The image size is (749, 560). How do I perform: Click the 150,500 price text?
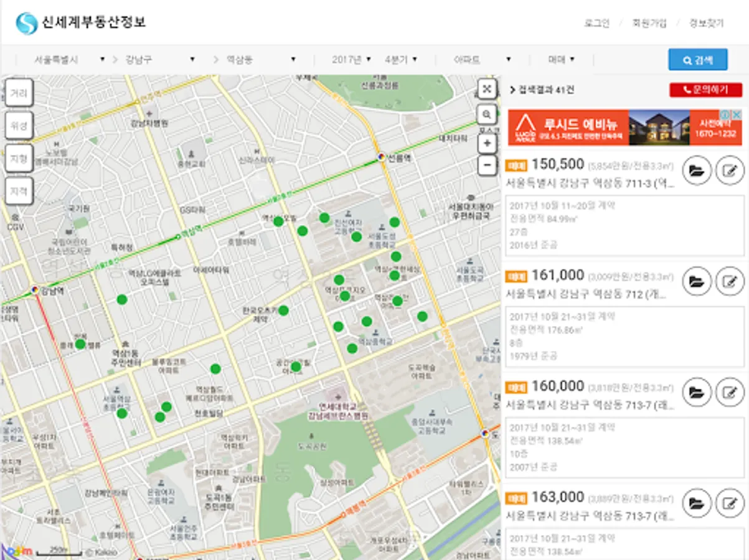click(558, 164)
